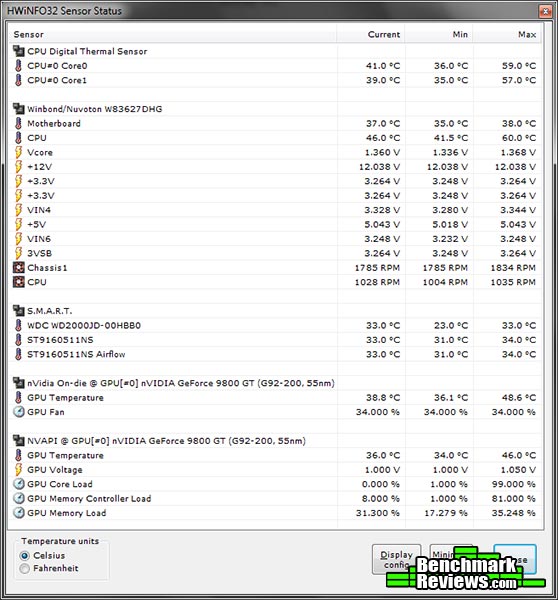Click the lightning icon beside VIN6

(18, 239)
